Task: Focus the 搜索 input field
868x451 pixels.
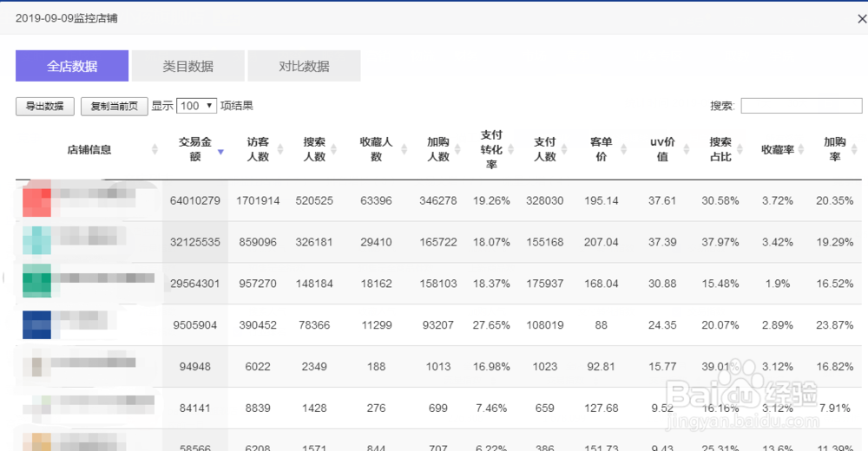Action: coord(801,106)
